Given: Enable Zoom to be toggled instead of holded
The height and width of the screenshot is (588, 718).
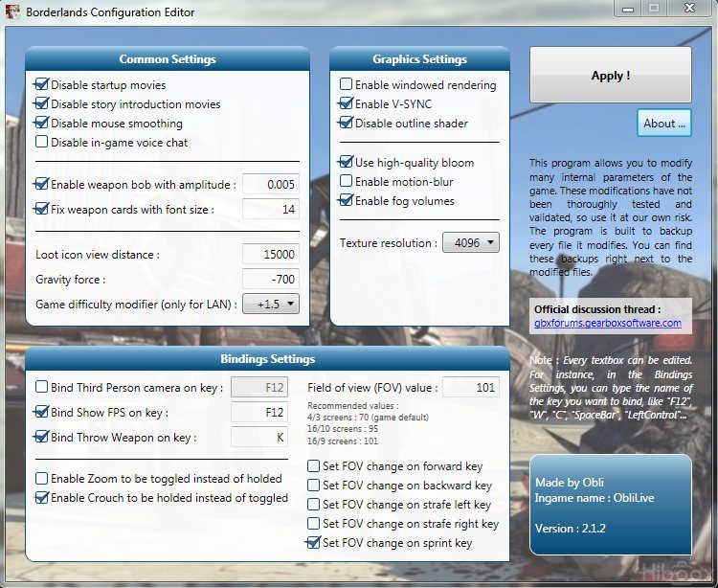Looking at the screenshot, I should click(x=42, y=478).
